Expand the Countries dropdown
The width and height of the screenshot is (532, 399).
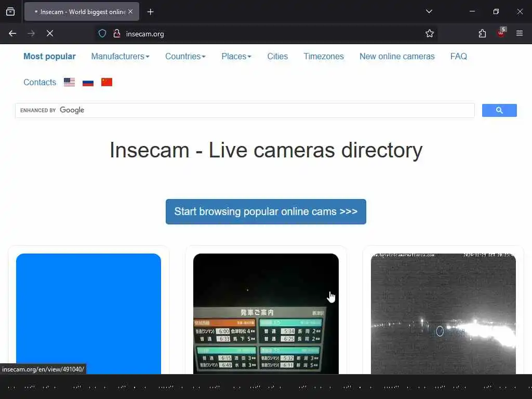pyautogui.click(x=185, y=56)
